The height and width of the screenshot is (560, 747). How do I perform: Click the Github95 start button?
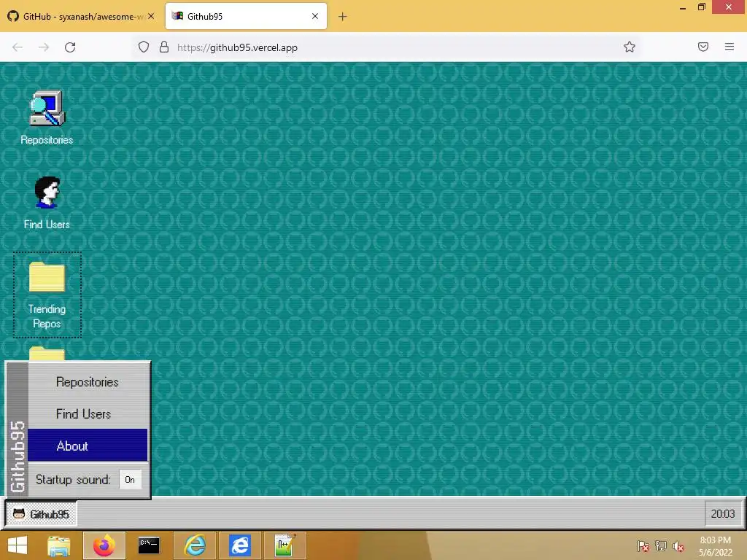[x=41, y=514]
